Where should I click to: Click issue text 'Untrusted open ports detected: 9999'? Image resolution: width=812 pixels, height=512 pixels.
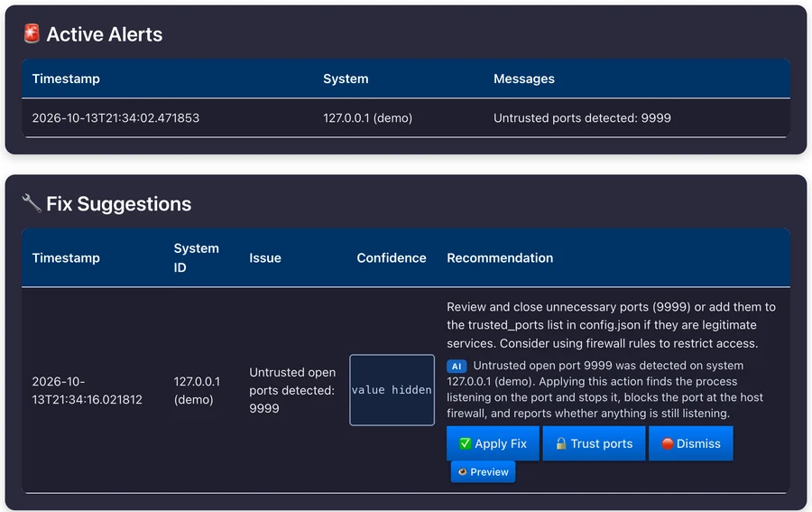point(292,390)
